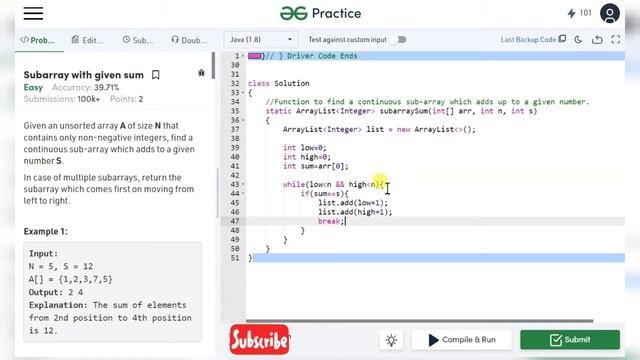Bookmark the Subarray with given sum problem
The image size is (640, 360).
click(x=156, y=75)
